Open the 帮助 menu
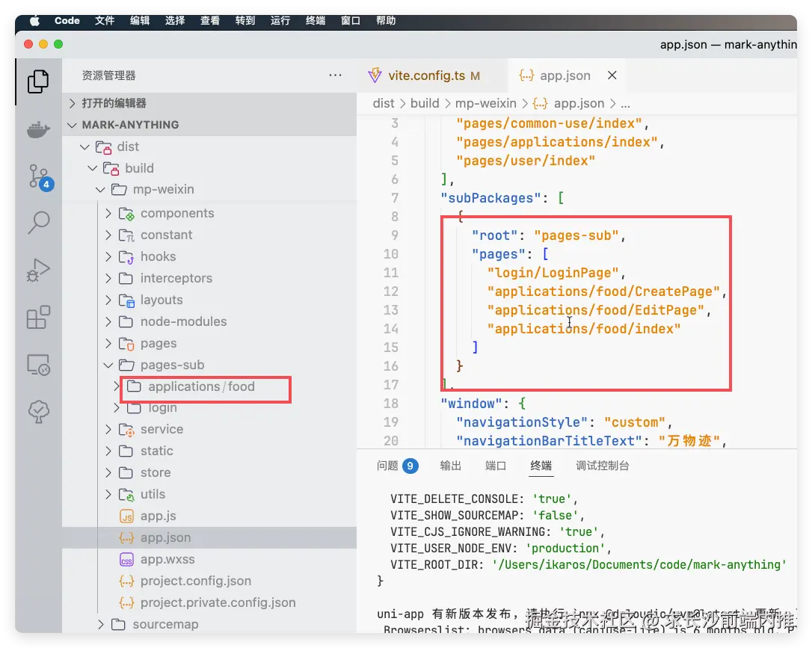The width and height of the screenshot is (812, 648). [x=386, y=21]
